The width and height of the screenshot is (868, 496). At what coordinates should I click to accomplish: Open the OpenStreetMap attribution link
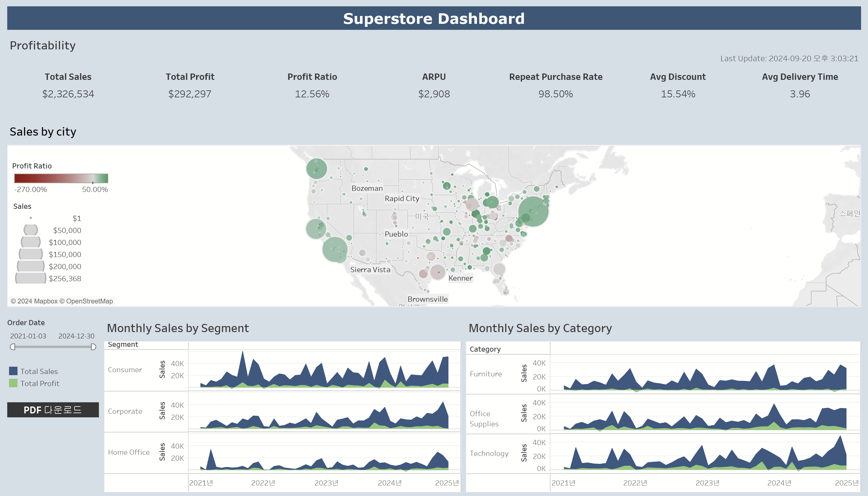click(89, 301)
